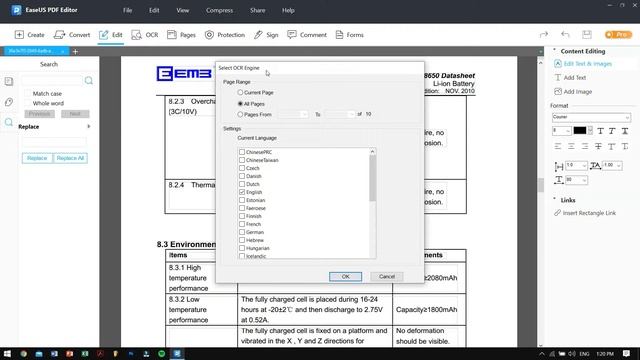Image resolution: width=640 pixels, height=360 pixels.
Task: Open Edit menu in title bar
Action: click(x=154, y=10)
